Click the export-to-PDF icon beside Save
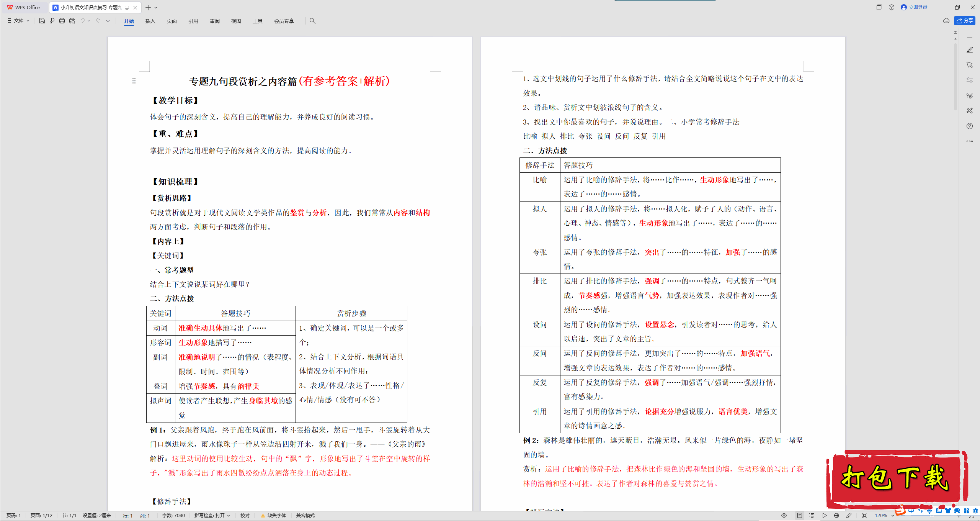Screen dimensions: 980x521 coord(52,21)
